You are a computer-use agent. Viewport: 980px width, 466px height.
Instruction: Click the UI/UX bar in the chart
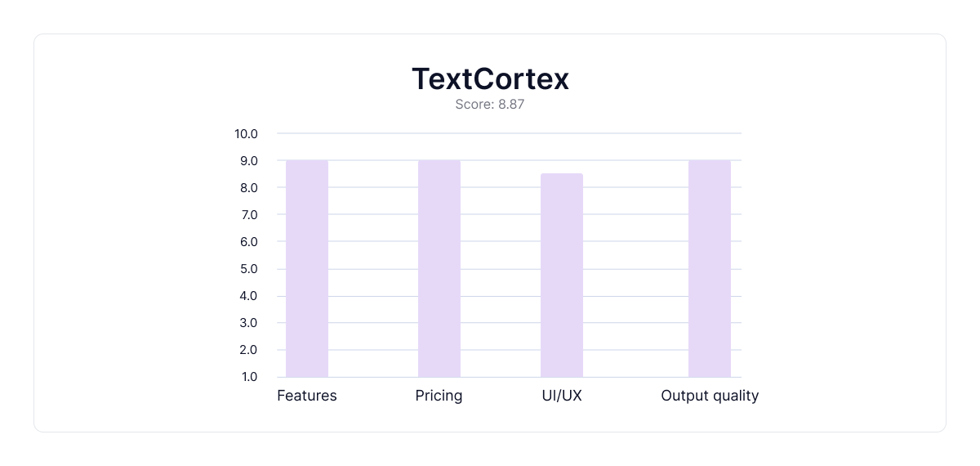[562, 275]
